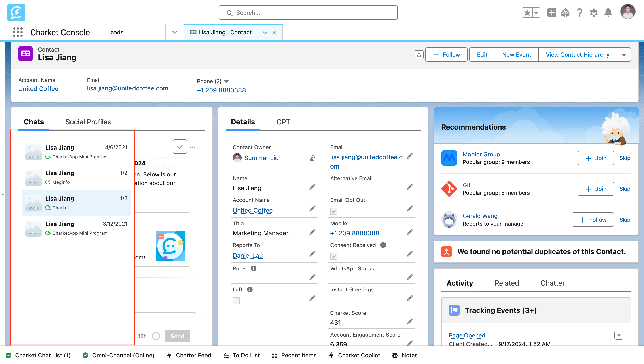The height and width of the screenshot is (364, 644).
Task: Toggle the Email Opt Out checkbox
Action: (x=334, y=211)
